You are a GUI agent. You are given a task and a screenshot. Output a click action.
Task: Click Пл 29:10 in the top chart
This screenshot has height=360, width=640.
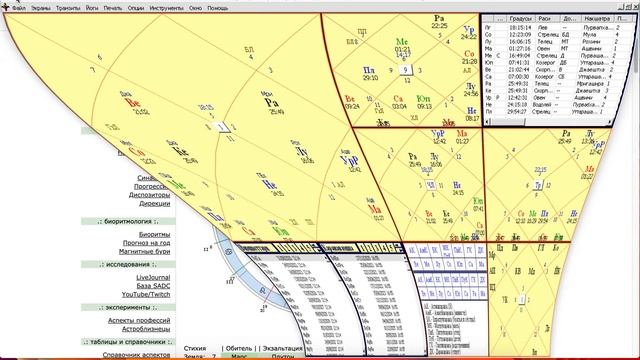pos(370,74)
